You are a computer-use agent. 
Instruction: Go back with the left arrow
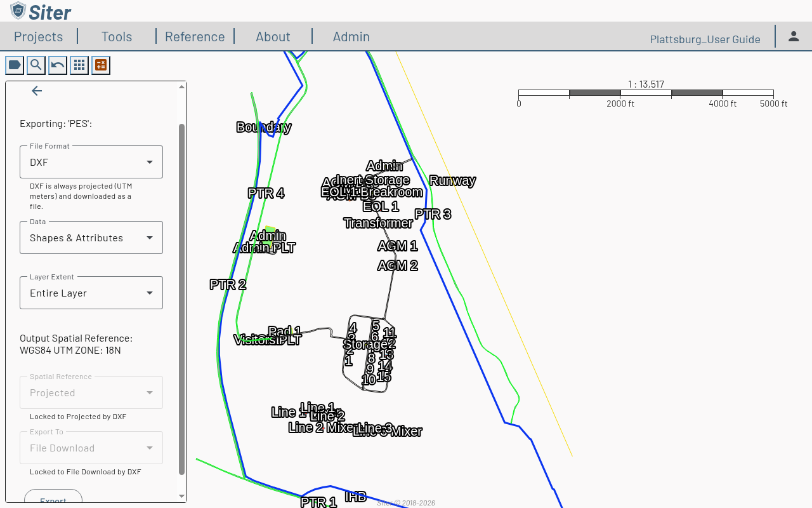click(37, 91)
